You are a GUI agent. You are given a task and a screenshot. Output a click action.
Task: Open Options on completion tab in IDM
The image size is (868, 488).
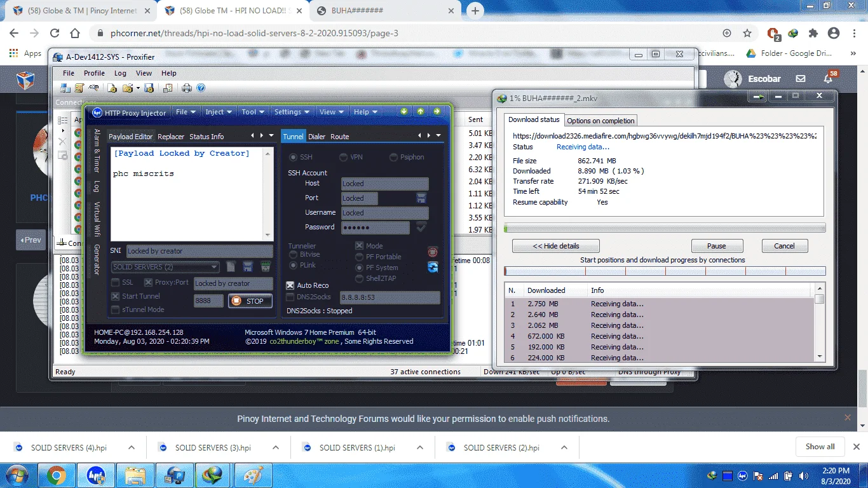click(600, 120)
